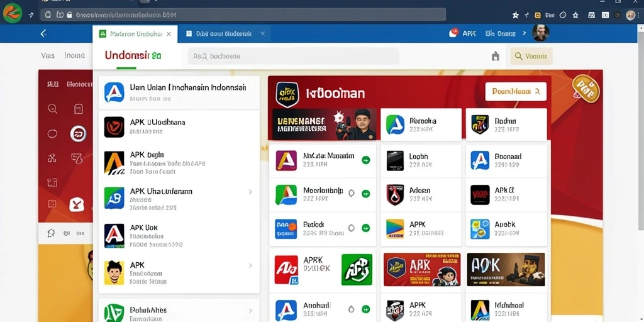
Task: Open the Uain Unlan Indonsai list entry
Action: [x=179, y=92]
